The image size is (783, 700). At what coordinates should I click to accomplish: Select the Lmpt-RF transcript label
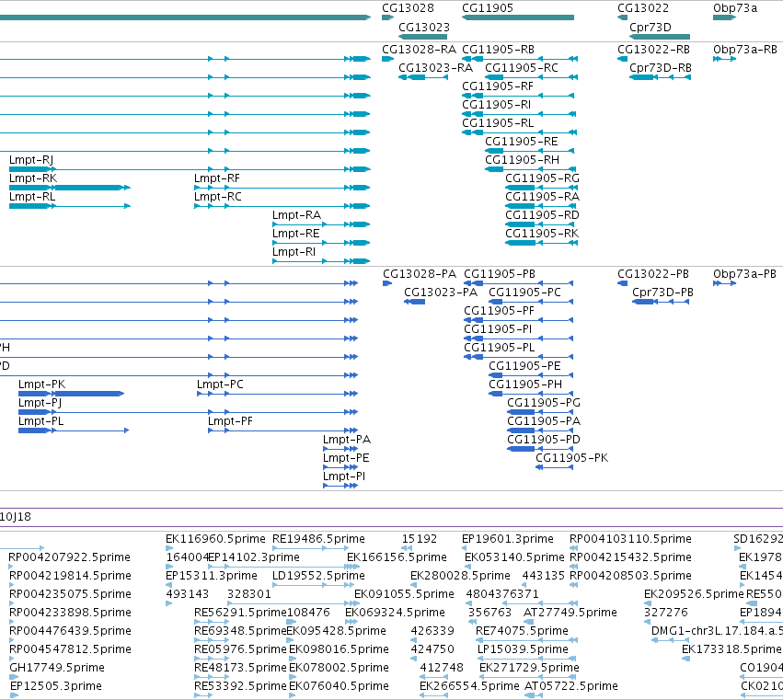coord(217,178)
